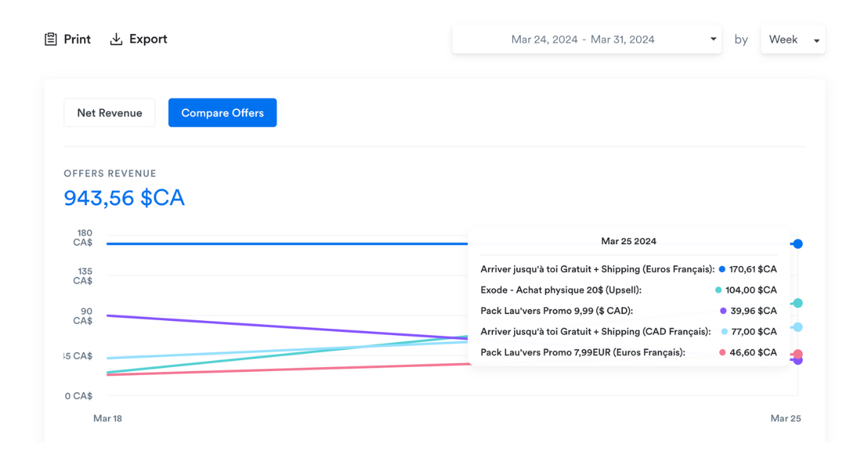Click light blue swatch beside 77,00 $CA
The image size is (868, 462).
(x=724, y=332)
